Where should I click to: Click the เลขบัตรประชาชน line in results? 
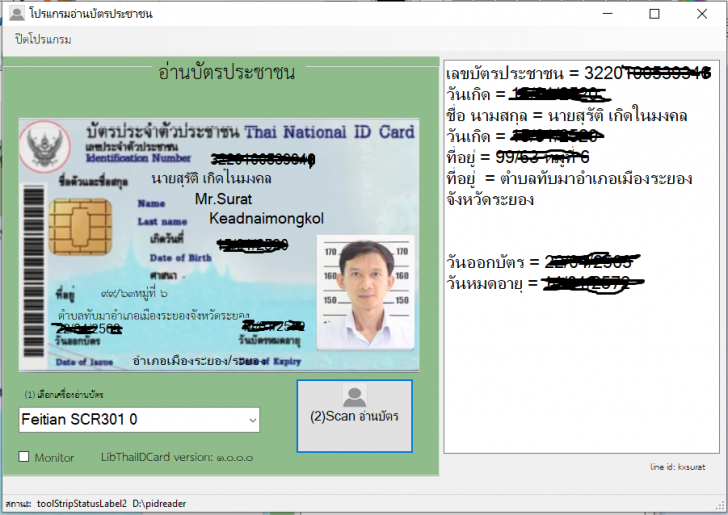[x=578, y=73]
